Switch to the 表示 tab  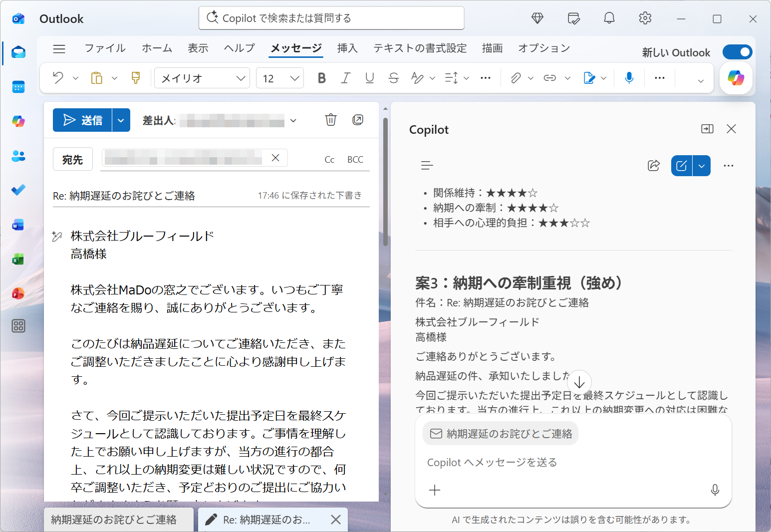coord(198,48)
